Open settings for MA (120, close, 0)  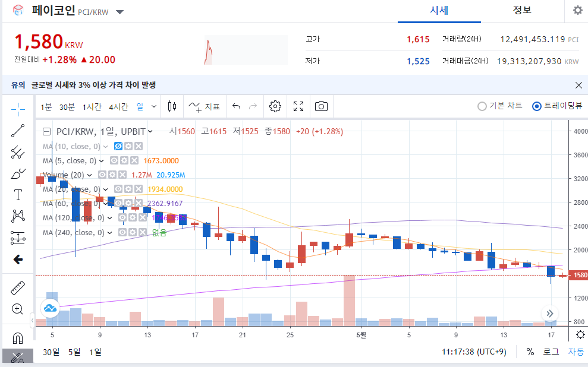[x=133, y=217]
